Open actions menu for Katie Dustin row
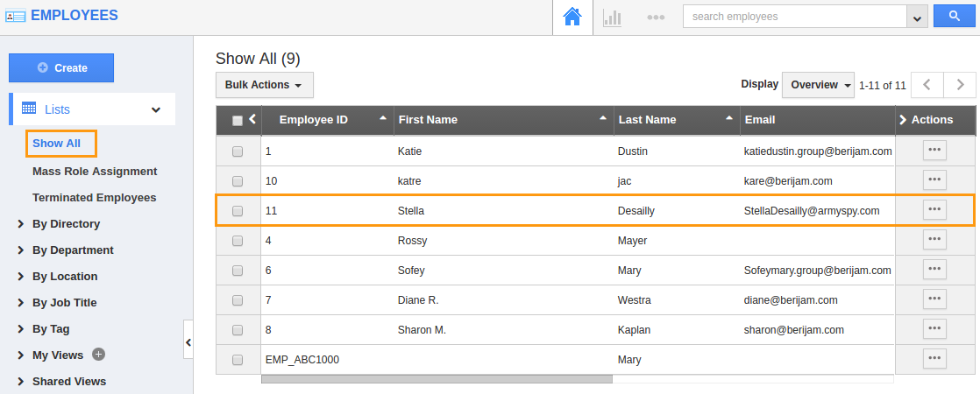Viewport: 980px width, 394px height. pos(935,151)
